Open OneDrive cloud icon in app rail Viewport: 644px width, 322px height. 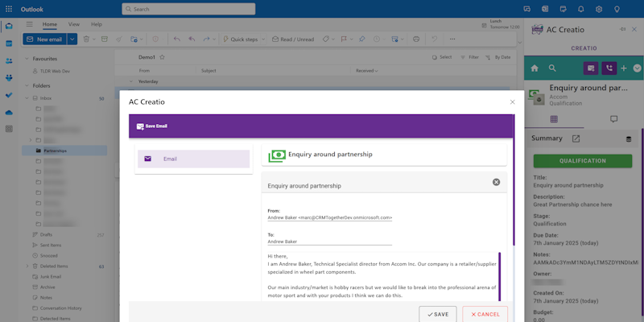(9, 112)
